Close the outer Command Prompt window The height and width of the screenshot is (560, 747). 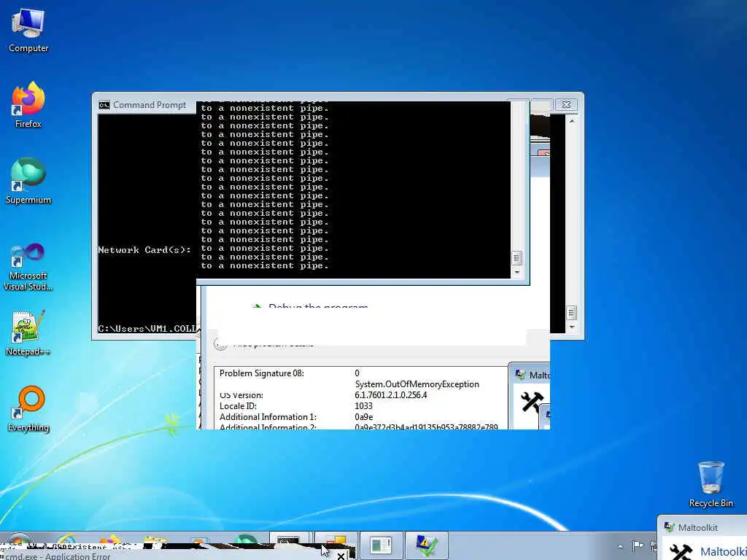pos(566,104)
